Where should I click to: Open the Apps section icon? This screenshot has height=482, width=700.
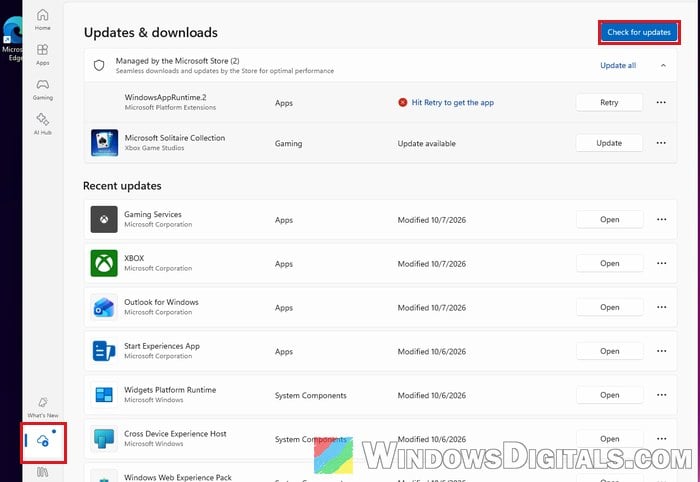pyautogui.click(x=42, y=54)
